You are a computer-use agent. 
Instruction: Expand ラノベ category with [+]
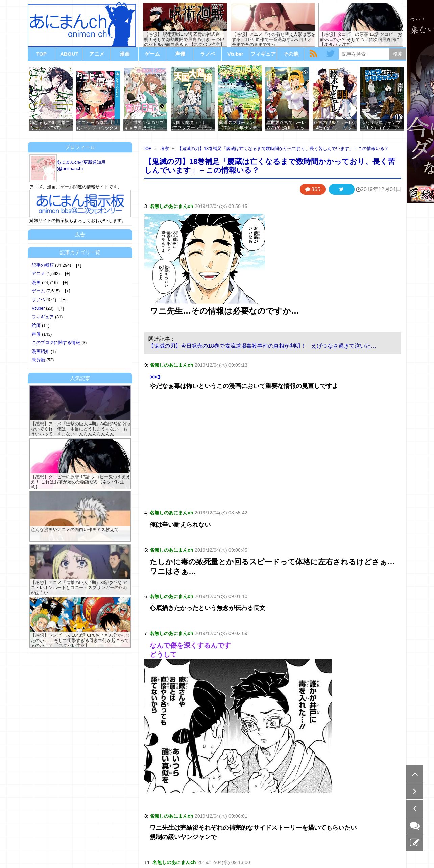pyautogui.click(x=64, y=300)
